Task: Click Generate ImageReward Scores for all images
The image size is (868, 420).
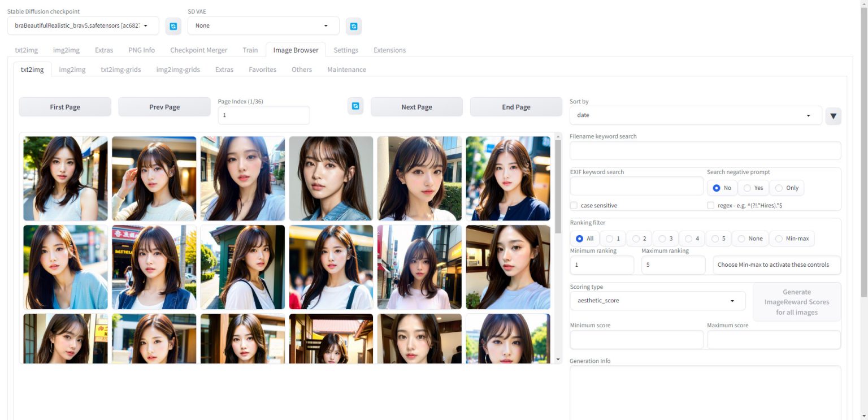Action: point(796,302)
